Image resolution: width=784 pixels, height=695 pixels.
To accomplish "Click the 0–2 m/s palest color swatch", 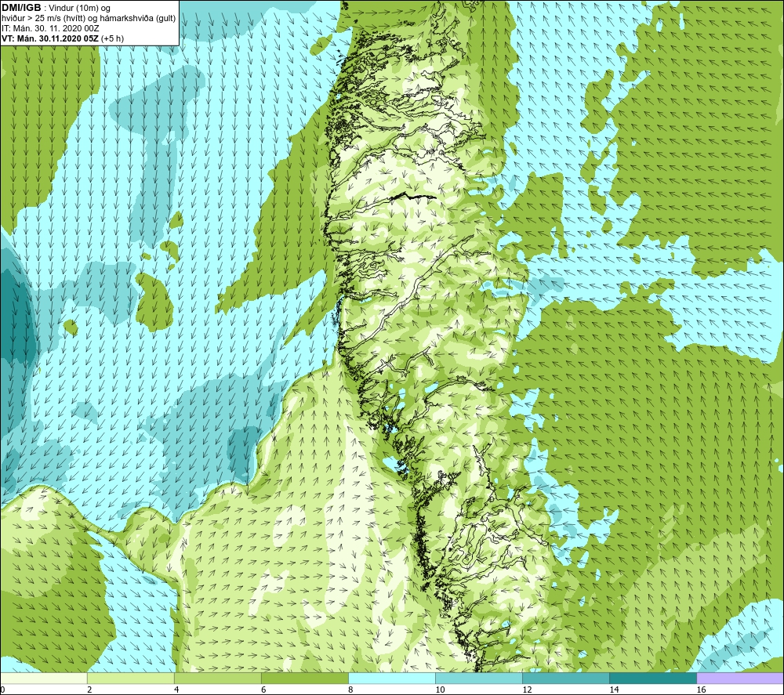I will 44,678.
